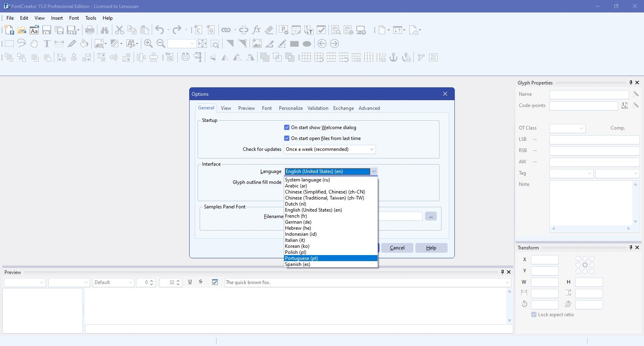The height and width of the screenshot is (346, 644).
Task: Uncheck On start open files from last time
Action: pos(287,138)
